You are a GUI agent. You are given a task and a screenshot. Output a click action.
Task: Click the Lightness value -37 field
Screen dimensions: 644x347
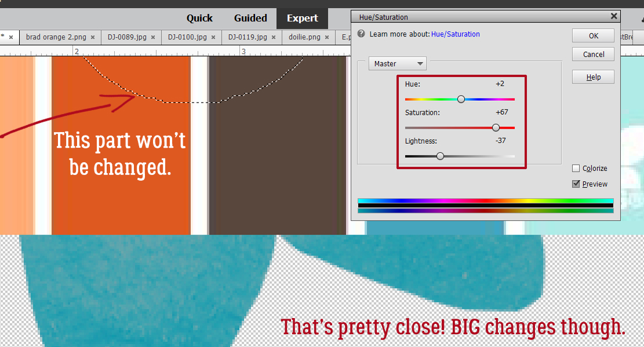pos(500,140)
